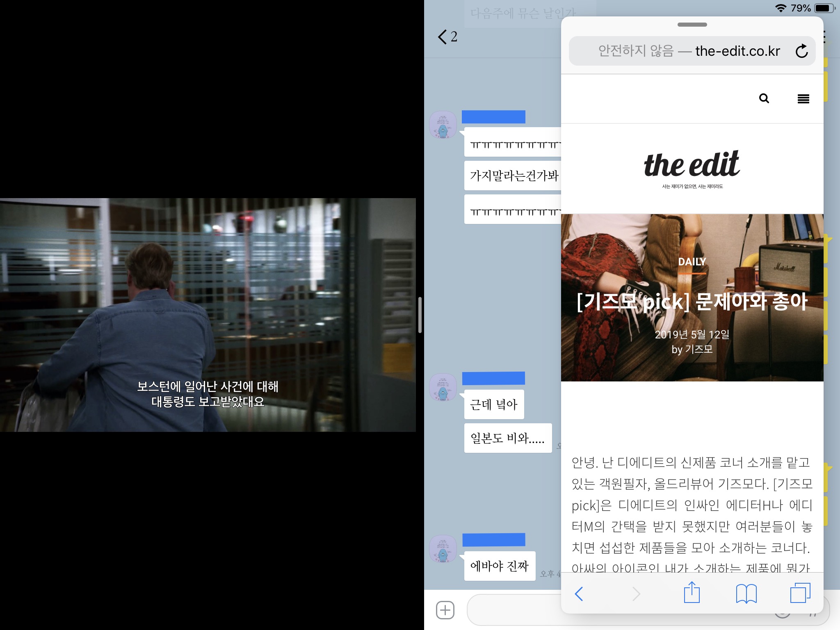840x630 pixels.
Task: Tap the chat message input field
Action: click(513, 610)
